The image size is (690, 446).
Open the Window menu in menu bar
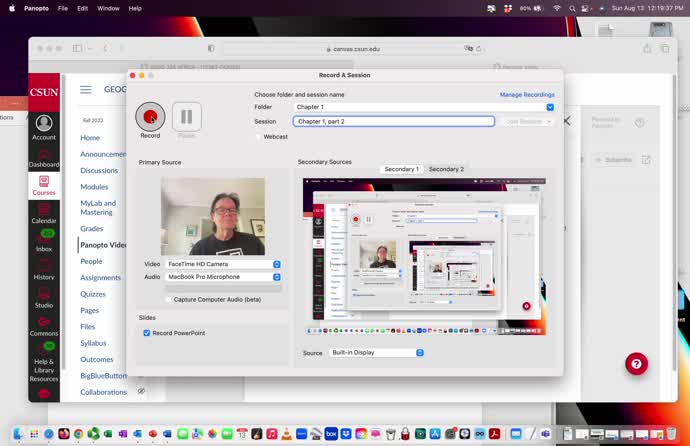point(108,8)
